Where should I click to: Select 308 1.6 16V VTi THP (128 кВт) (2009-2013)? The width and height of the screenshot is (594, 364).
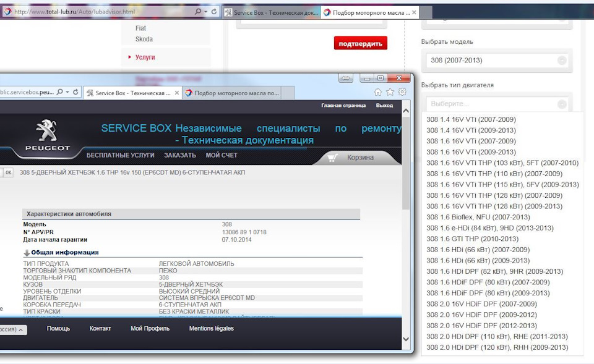coord(494,206)
